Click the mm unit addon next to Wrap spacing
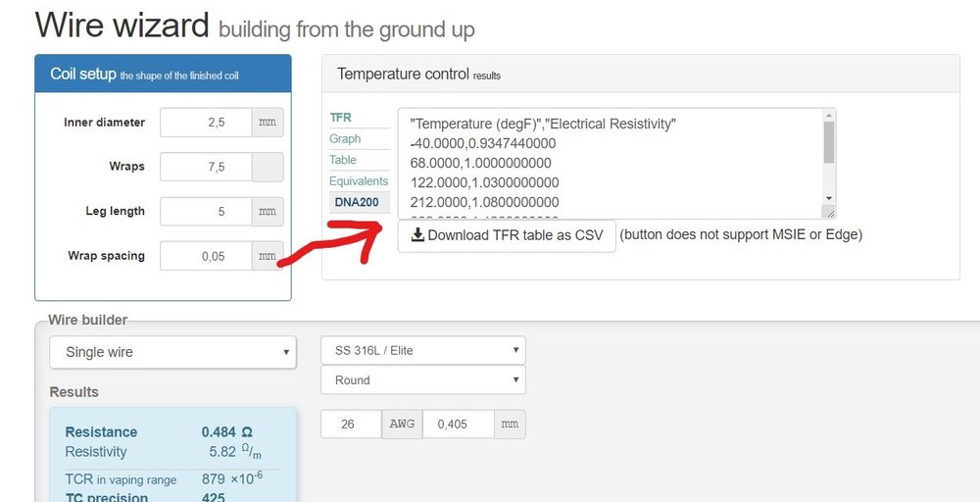Screen dimensions: 980x502 coord(268,256)
